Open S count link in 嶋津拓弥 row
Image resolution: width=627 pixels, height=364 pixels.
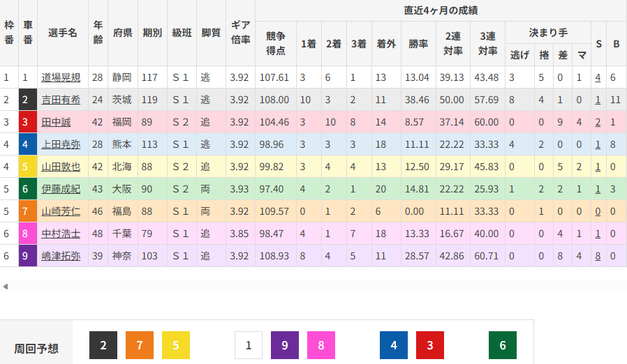598,256
